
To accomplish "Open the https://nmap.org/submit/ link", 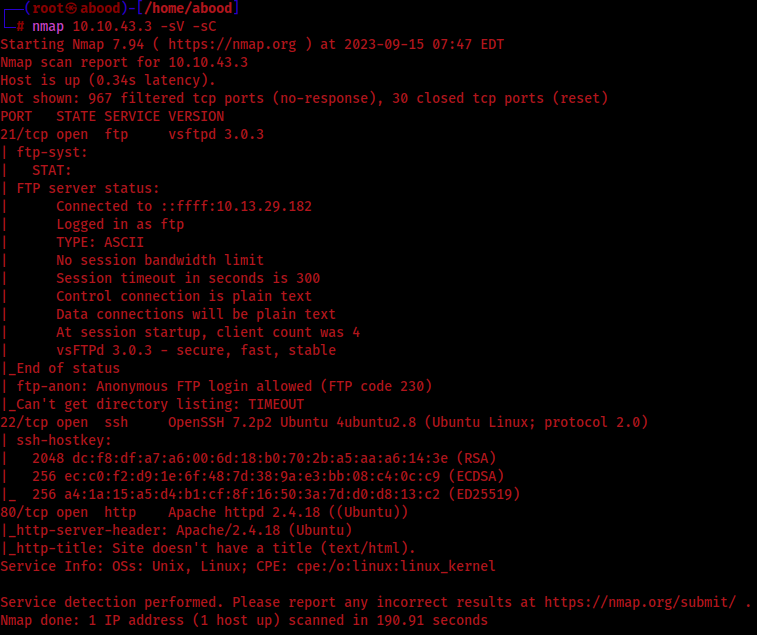I will pyautogui.click(x=640, y=602).
